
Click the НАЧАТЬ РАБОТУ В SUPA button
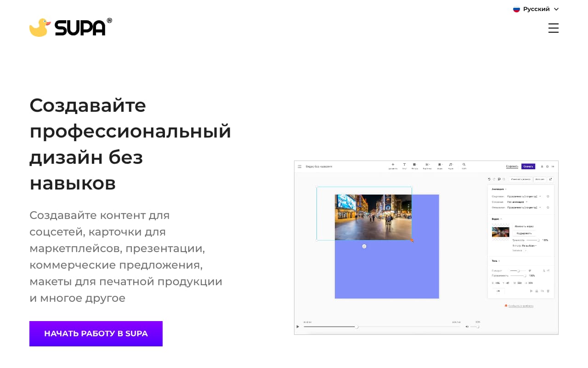point(96,333)
